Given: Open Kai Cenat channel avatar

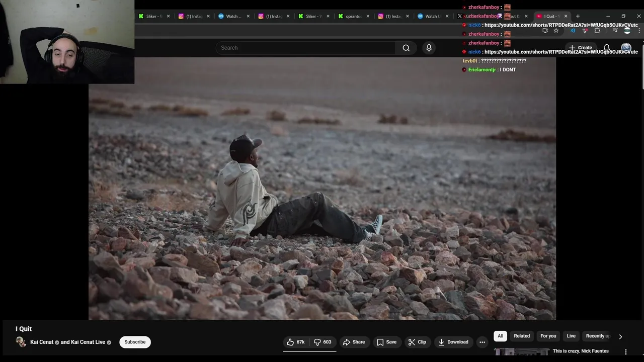Looking at the screenshot, I should [21, 342].
